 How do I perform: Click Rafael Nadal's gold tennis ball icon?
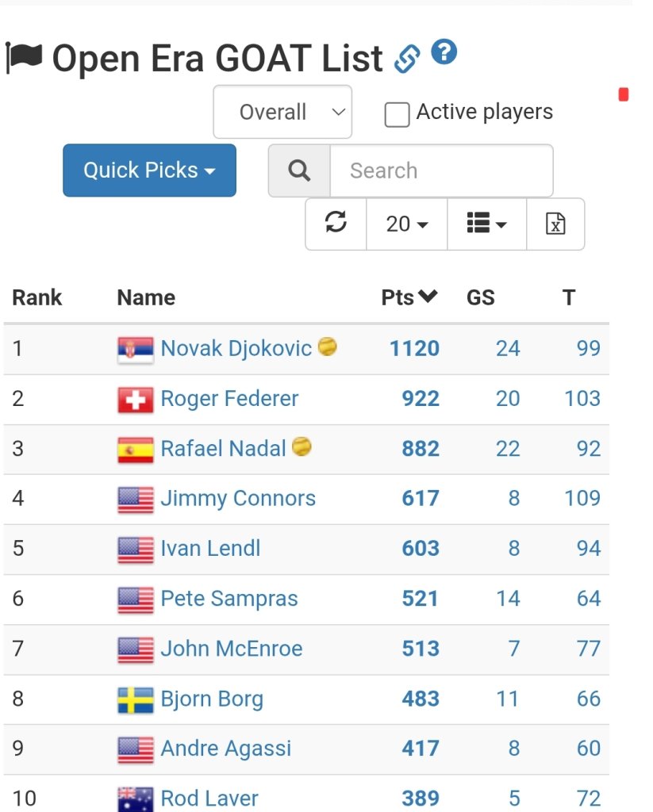pos(302,446)
